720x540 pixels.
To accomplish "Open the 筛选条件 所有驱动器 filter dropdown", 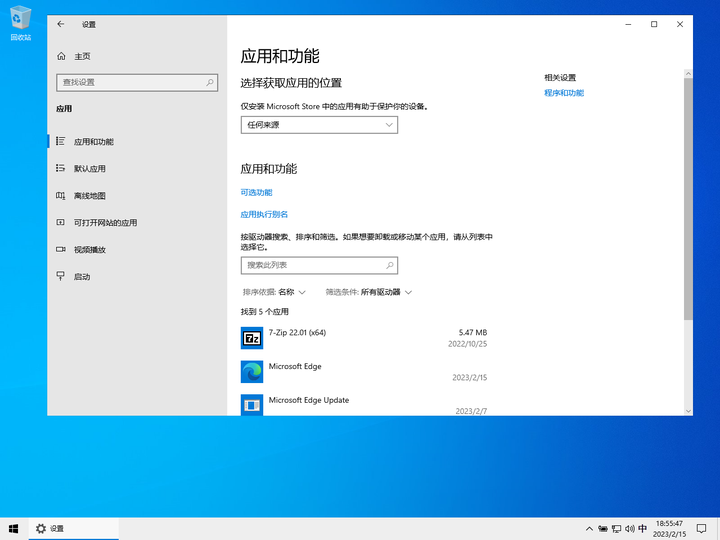I will coord(369,292).
